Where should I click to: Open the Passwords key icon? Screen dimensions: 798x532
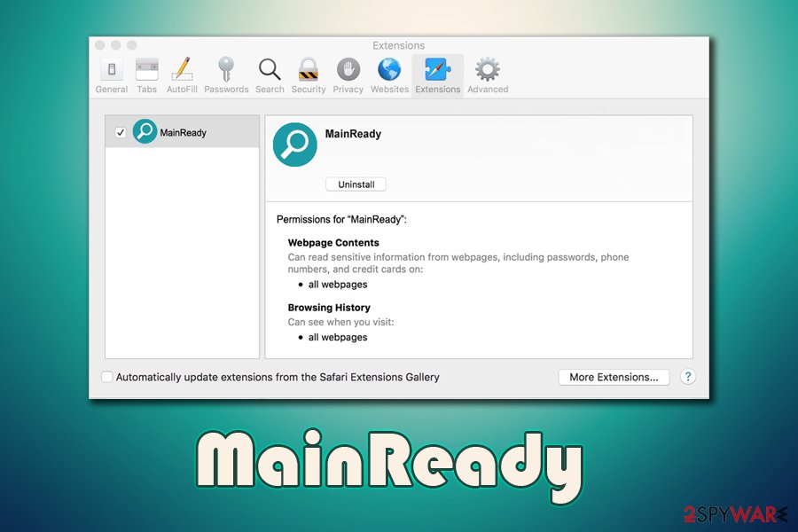[x=226, y=69]
